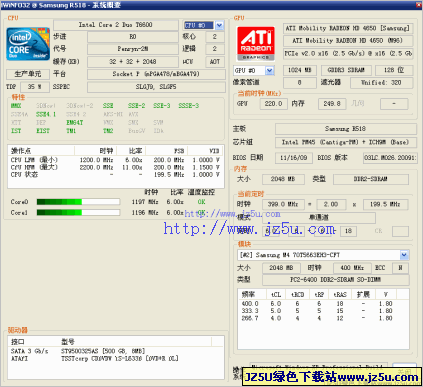Image resolution: width=423 pixels, height=387 pixels.
Task: Select the 333.3 timing row
Action: tap(323, 311)
